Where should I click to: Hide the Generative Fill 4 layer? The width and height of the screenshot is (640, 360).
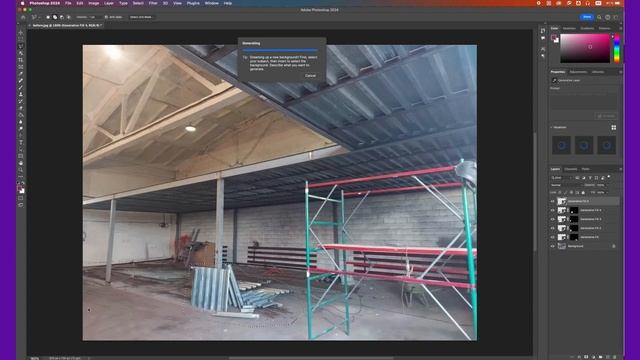point(553,210)
